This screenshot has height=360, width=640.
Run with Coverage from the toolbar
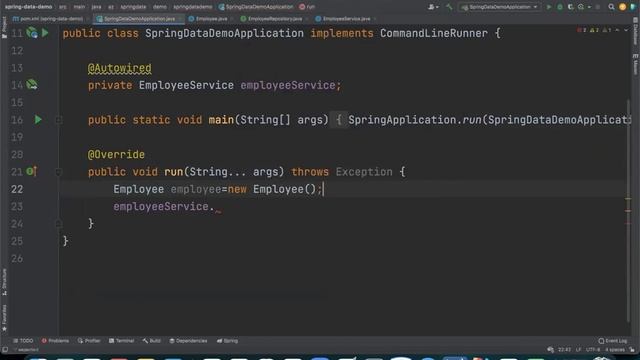coord(571,7)
